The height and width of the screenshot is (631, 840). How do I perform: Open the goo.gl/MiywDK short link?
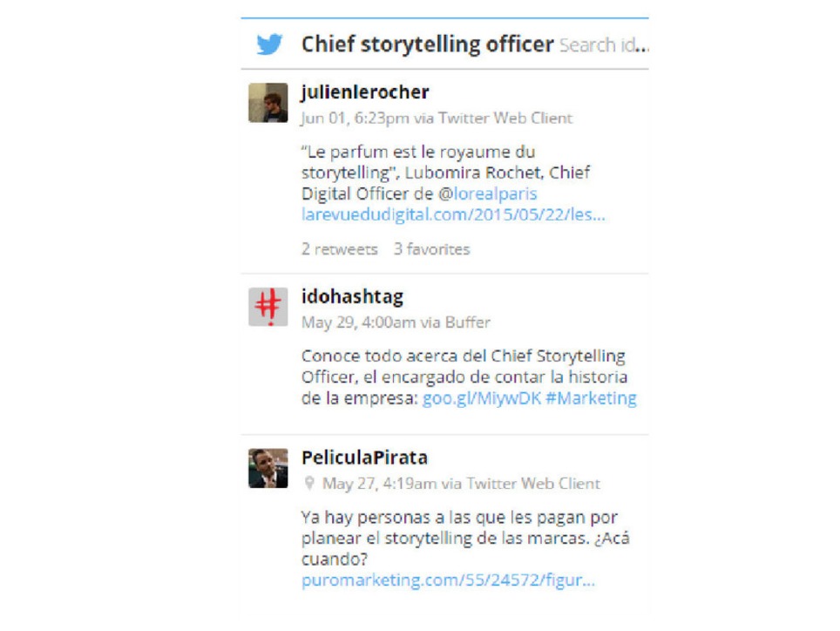[x=481, y=398]
